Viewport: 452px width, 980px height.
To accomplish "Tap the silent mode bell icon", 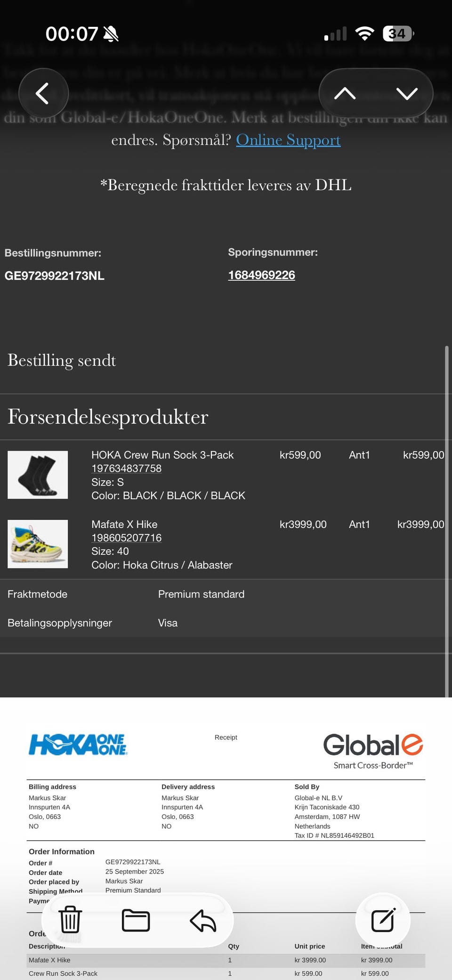I will pyautogui.click(x=111, y=34).
